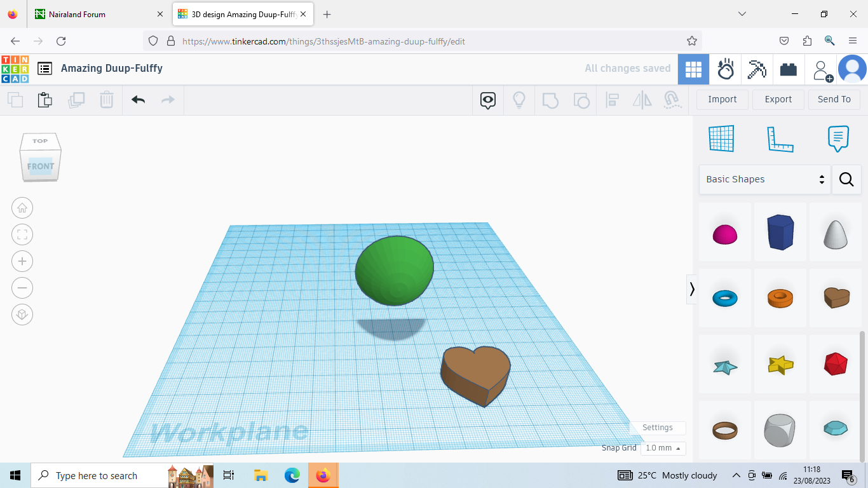Show all hidden objects via lightbulb icon

click(x=519, y=100)
